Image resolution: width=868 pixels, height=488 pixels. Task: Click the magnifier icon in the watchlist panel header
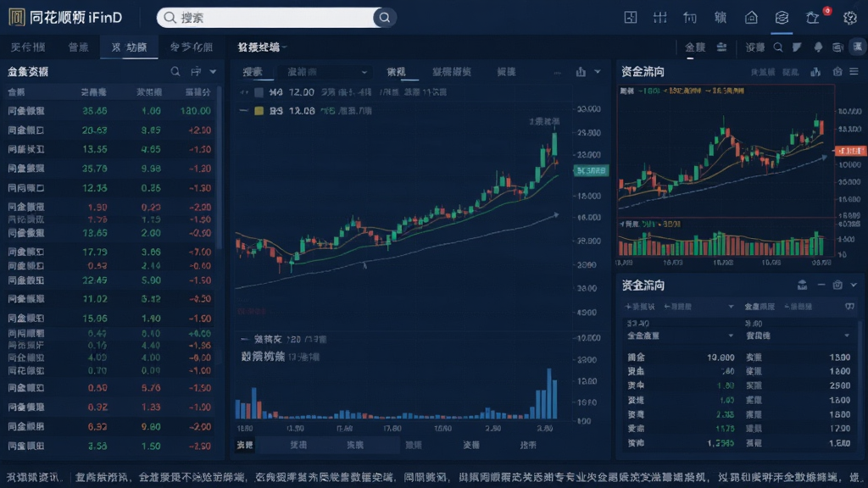point(175,71)
